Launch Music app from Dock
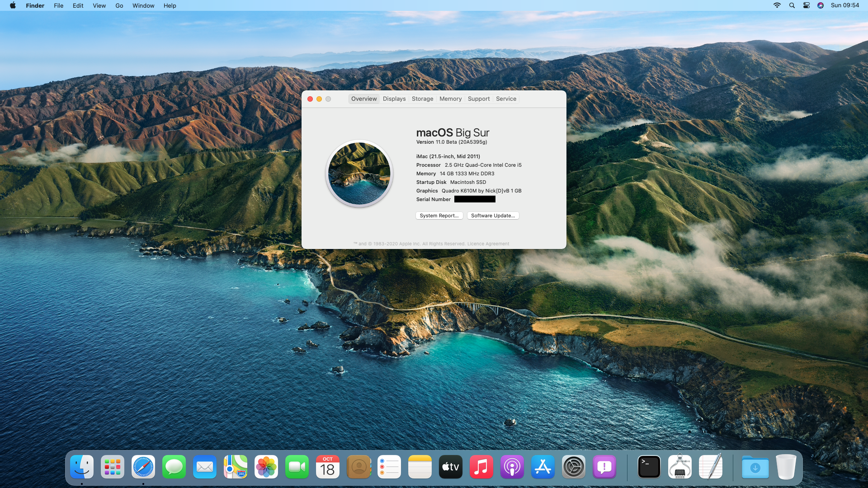Image resolution: width=868 pixels, height=488 pixels. pyautogui.click(x=481, y=467)
